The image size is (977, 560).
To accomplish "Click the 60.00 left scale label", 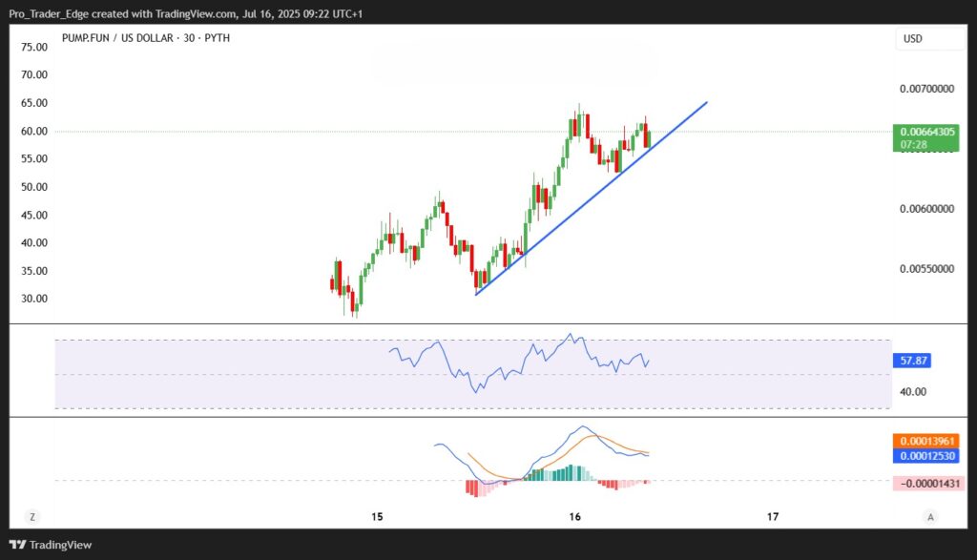I will [x=34, y=131].
